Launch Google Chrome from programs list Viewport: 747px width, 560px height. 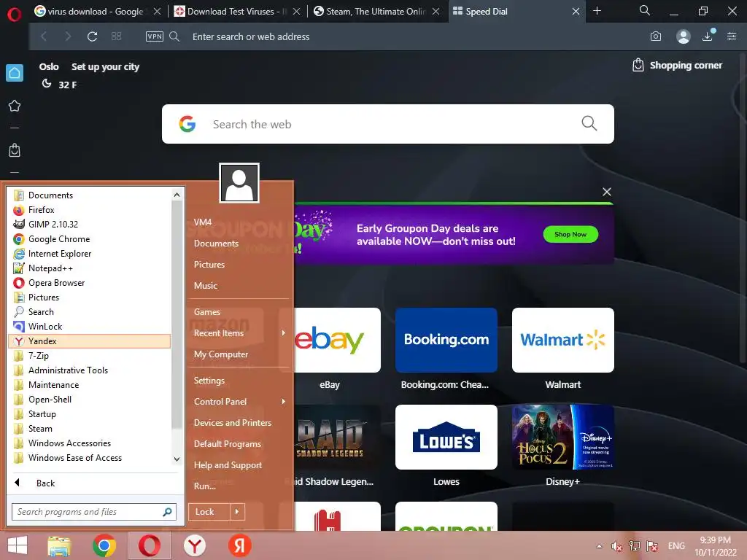coord(90,239)
